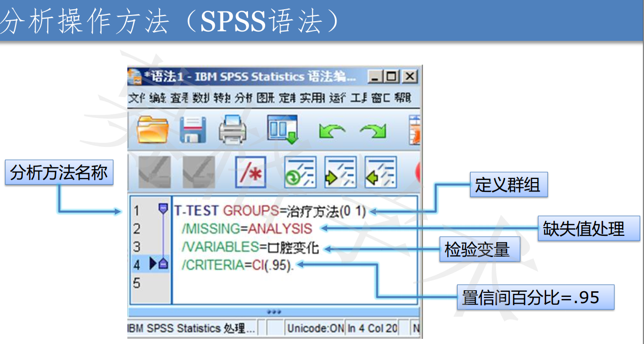This screenshot has width=644, height=344.
Task: Undo the last edit with green arrow
Action: click(332, 131)
